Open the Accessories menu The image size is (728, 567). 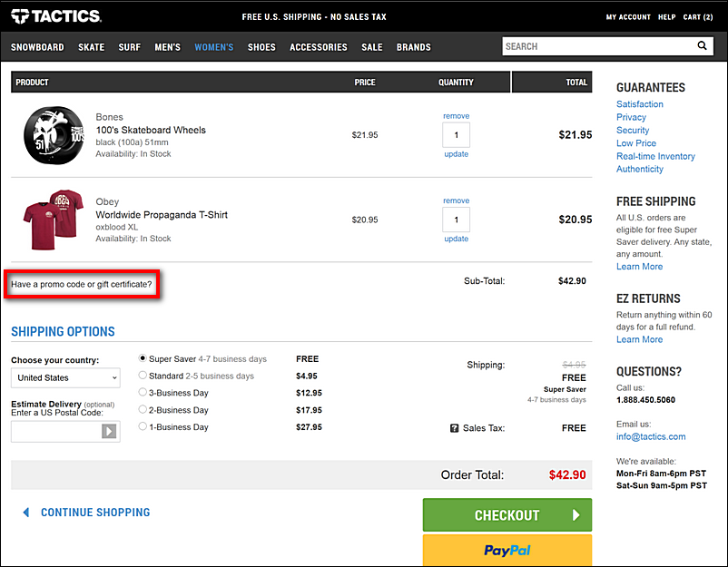pos(319,47)
